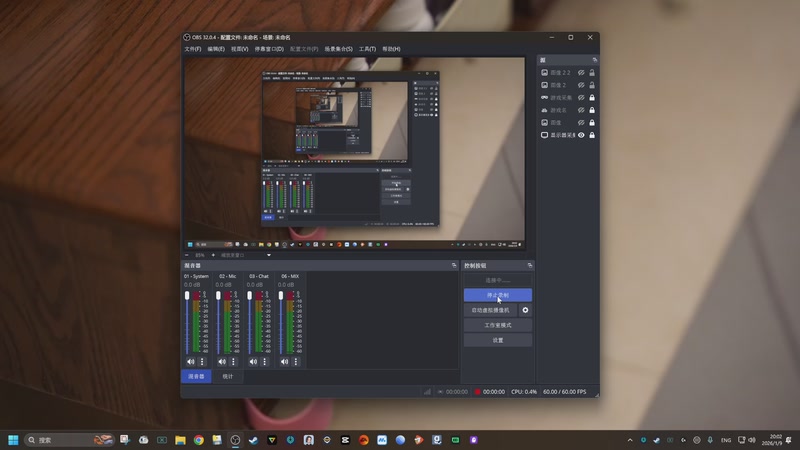Click the CPU: 0.4% status text
The image size is (800, 450).
(524, 392)
